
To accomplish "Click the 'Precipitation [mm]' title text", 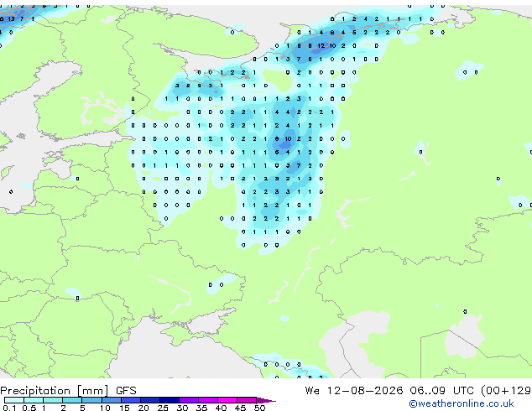I will (55, 391).
